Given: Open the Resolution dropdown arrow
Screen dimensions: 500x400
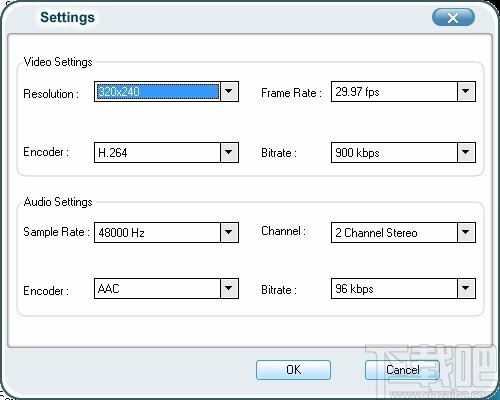Looking at the screenshot, I should pos(229,91).
